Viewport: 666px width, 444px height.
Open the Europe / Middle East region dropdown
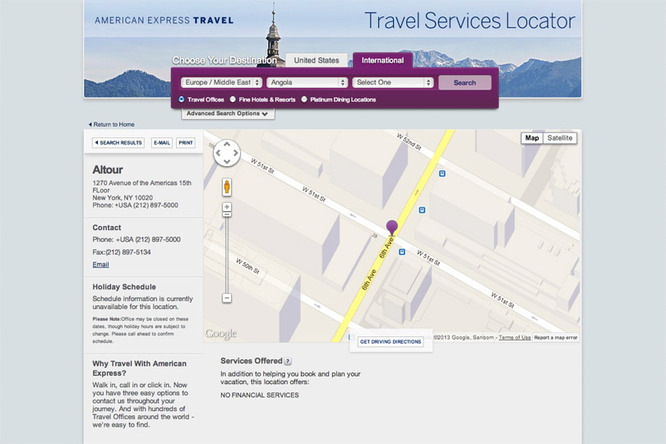pos(221,82)
